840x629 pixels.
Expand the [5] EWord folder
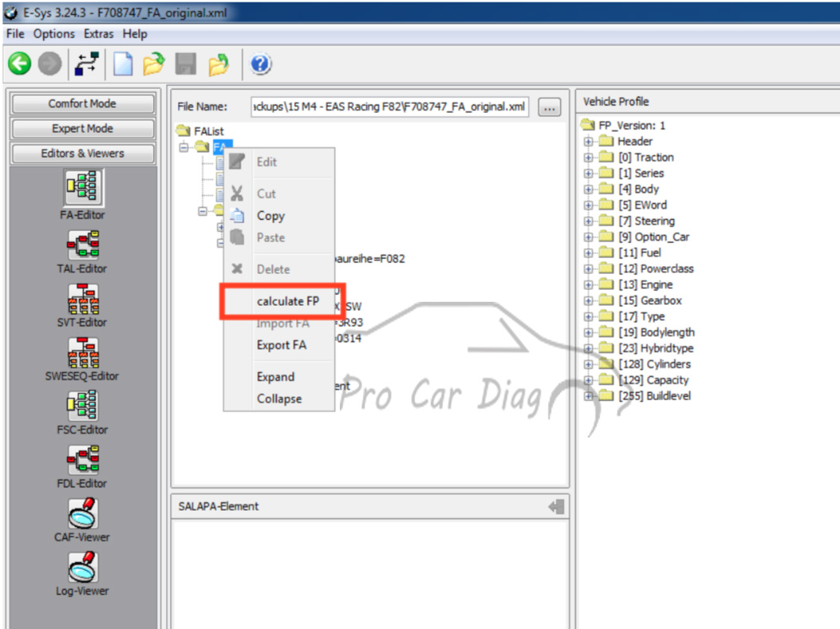tap(588, 205)
